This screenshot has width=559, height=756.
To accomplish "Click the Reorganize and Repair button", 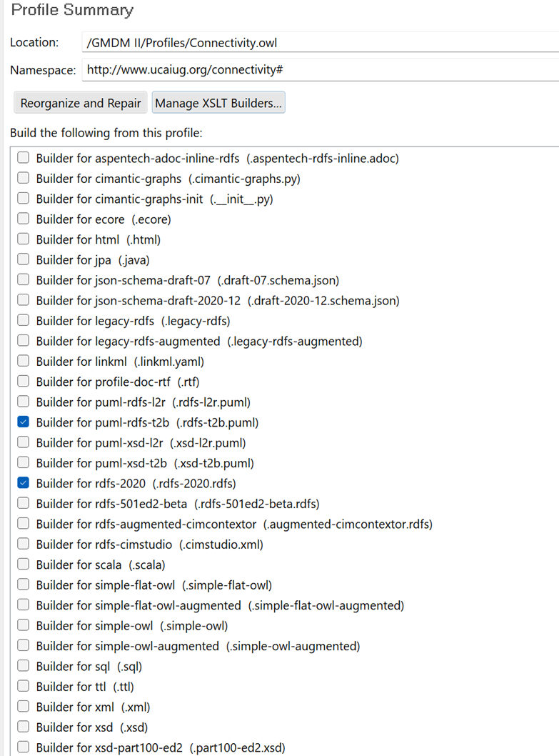I will point(81,103).
